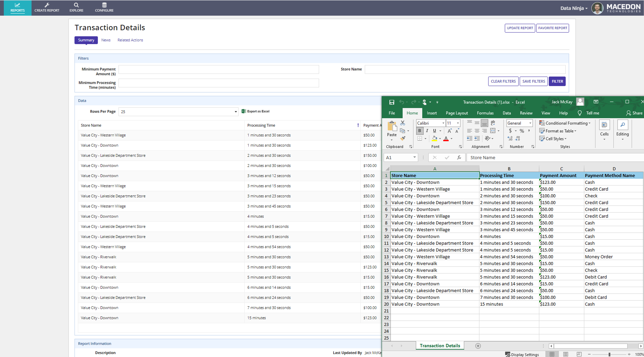This screenshot has height=357, width=644.
Task: Click the Editing search icon in ribbon
Action: pos(623,125)
